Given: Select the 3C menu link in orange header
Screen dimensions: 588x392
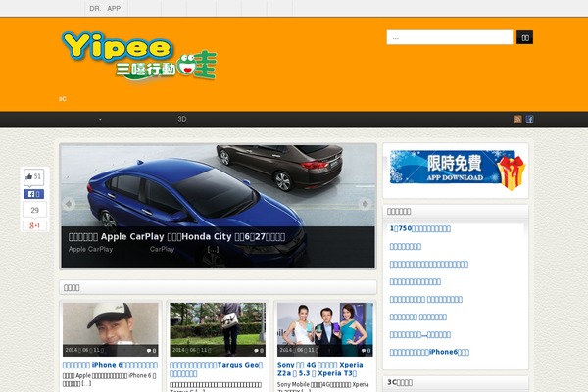Looking at the screenshot, I should click(63, 99).
